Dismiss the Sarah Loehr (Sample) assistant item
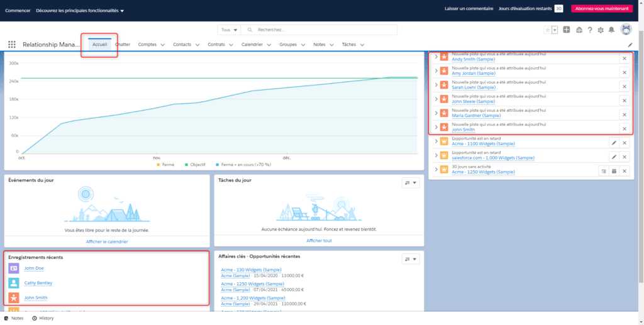The width and height of the screenshot is (644, 325). click(x=625, y=87)
